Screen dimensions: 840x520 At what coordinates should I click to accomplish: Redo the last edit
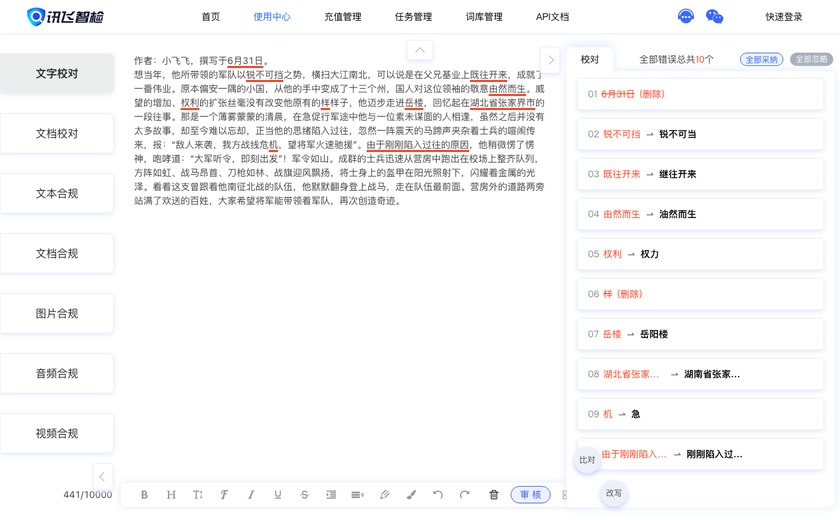(x=464, y=495)
